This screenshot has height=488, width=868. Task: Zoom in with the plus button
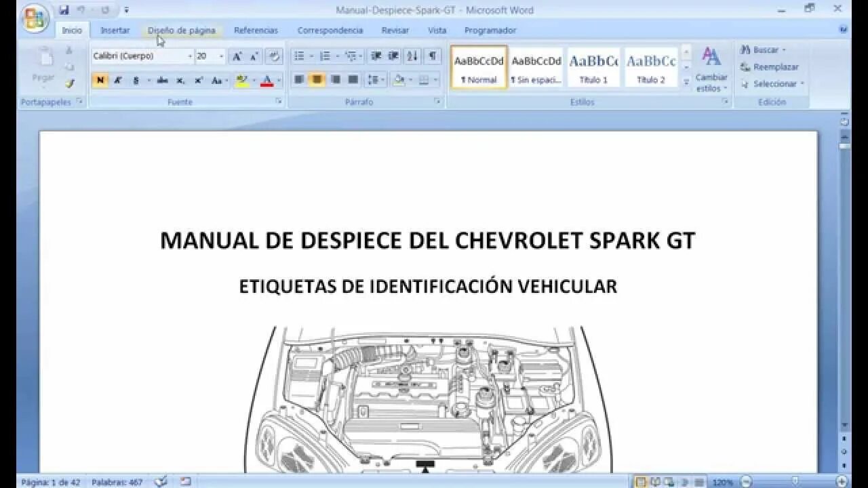(x=842, y=482)
